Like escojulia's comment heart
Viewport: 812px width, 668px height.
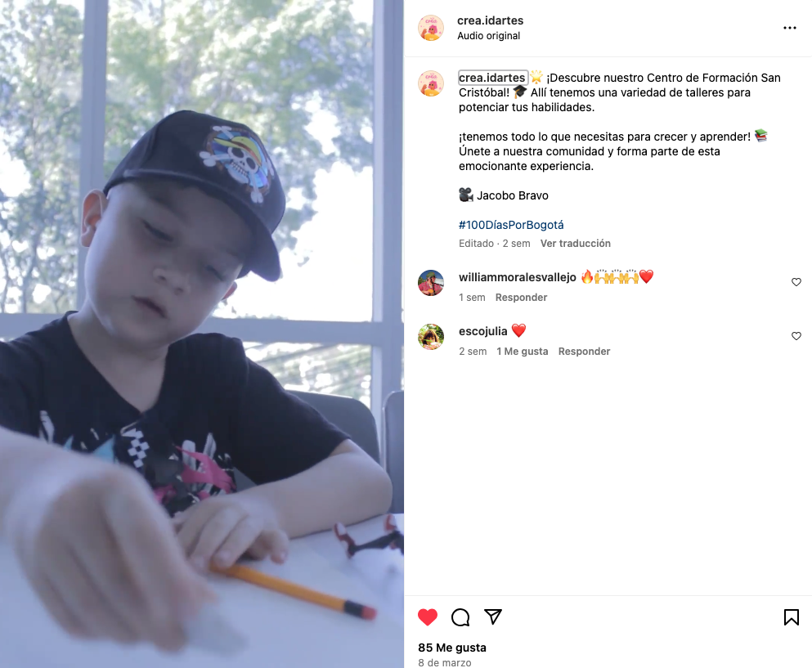point(796,336)
